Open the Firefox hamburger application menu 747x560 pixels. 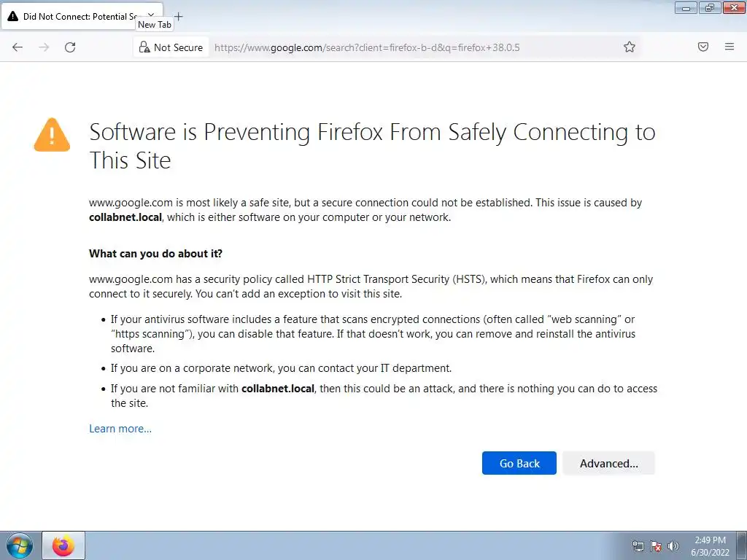pyautogui.click(x=729, y=47)
